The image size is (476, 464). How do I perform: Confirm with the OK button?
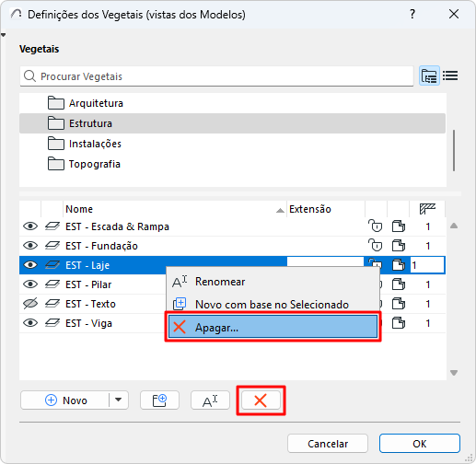(x=420, y=444)
